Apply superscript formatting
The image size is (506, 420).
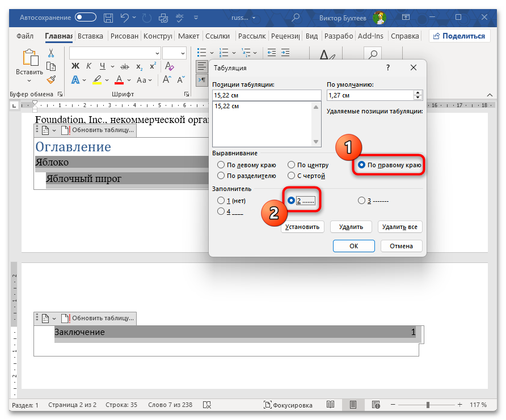153,66
